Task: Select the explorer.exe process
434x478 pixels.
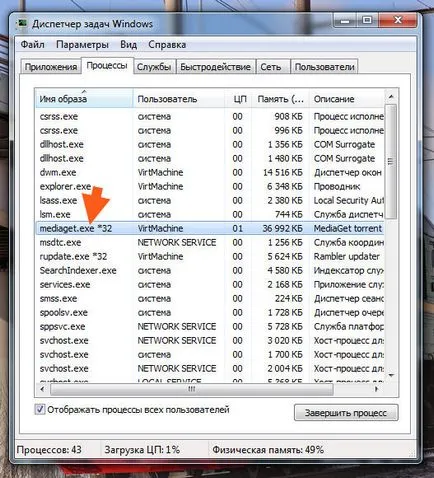Action: [210, 186]
